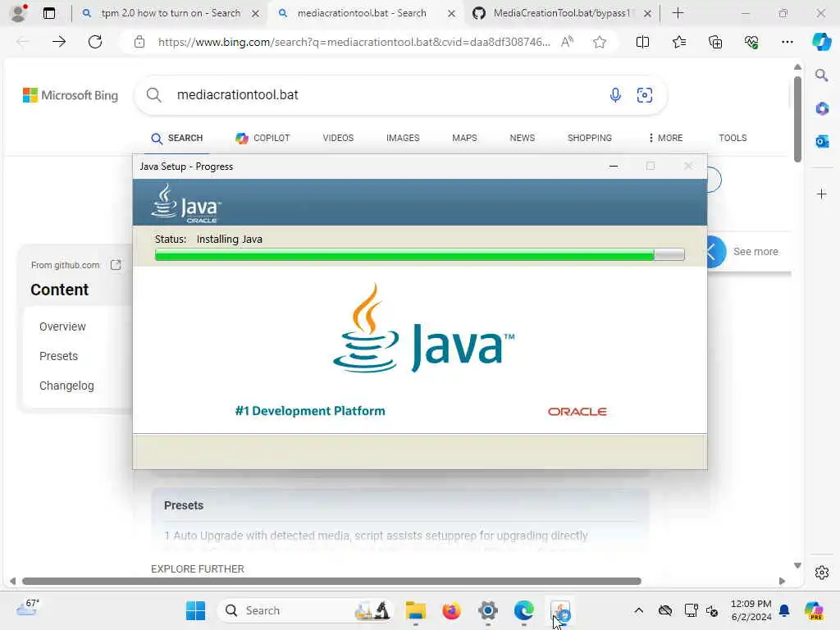The width and height of the screenshot is (840, 630).
Task: Select the Copilot search category
Action: [262, 138]
